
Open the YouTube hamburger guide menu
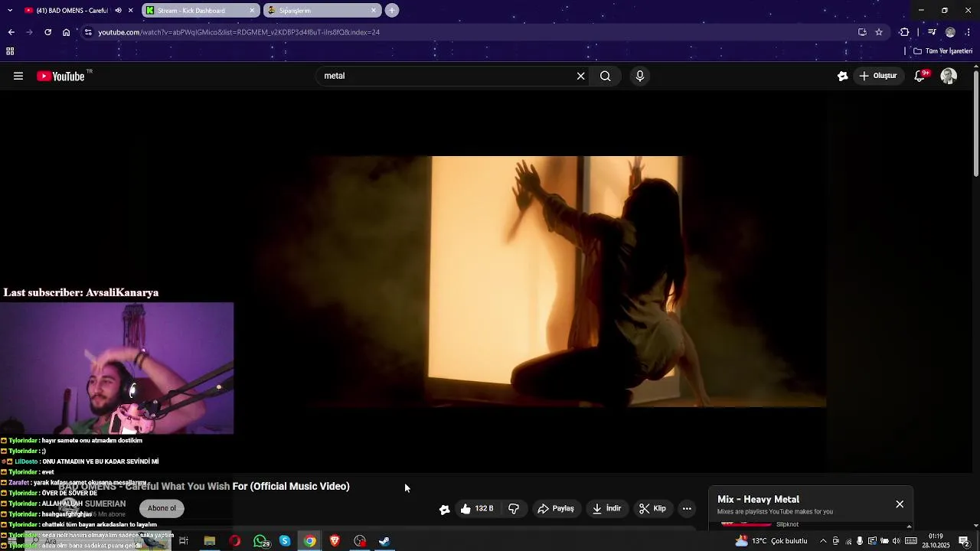tap(18, 76)
